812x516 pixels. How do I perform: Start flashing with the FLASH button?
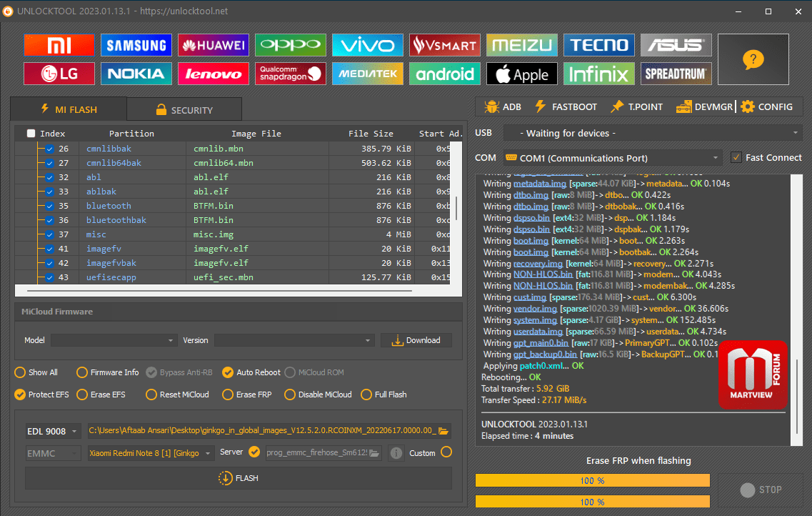(239, 478)
